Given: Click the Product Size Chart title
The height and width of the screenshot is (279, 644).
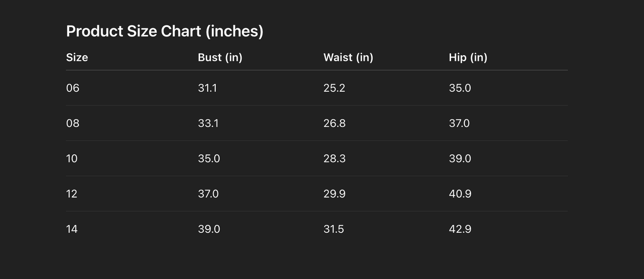Looking at the screenshot, I should [164, 31].
